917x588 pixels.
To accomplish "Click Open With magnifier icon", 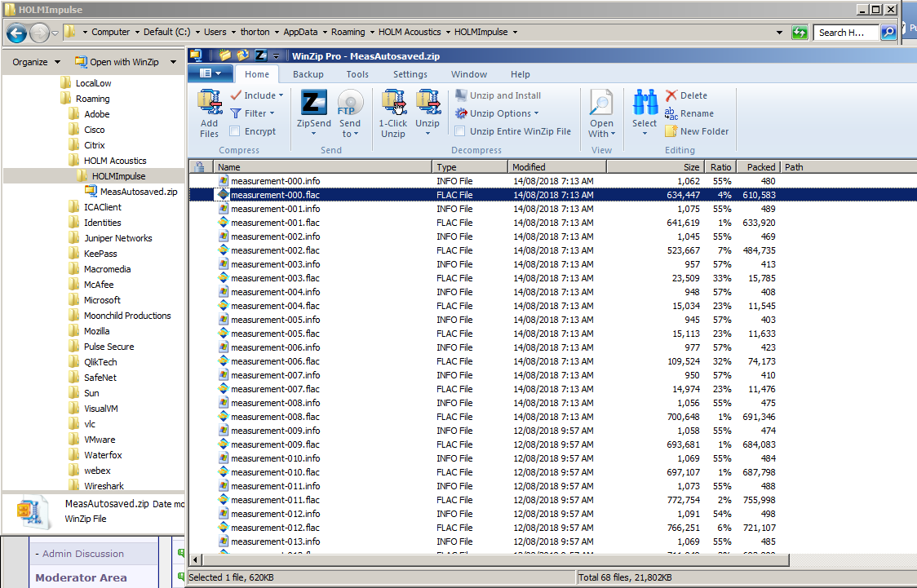I will point(601,103).
